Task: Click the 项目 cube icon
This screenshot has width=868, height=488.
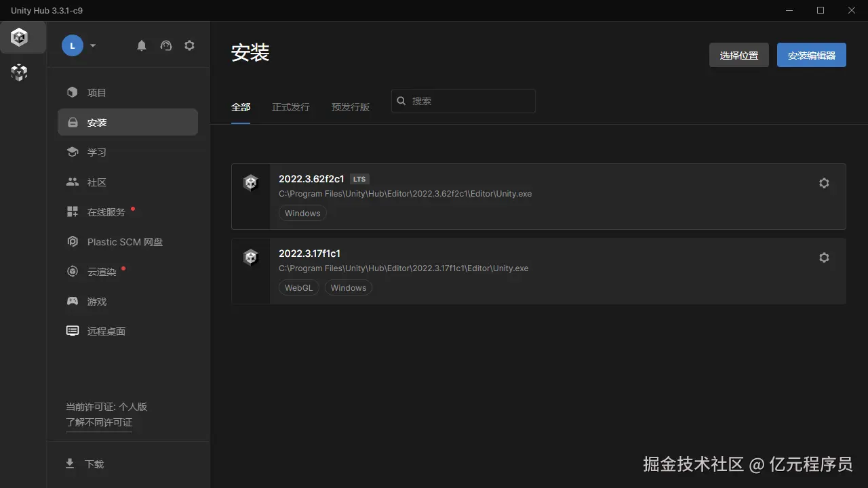Action: point(73,92)
